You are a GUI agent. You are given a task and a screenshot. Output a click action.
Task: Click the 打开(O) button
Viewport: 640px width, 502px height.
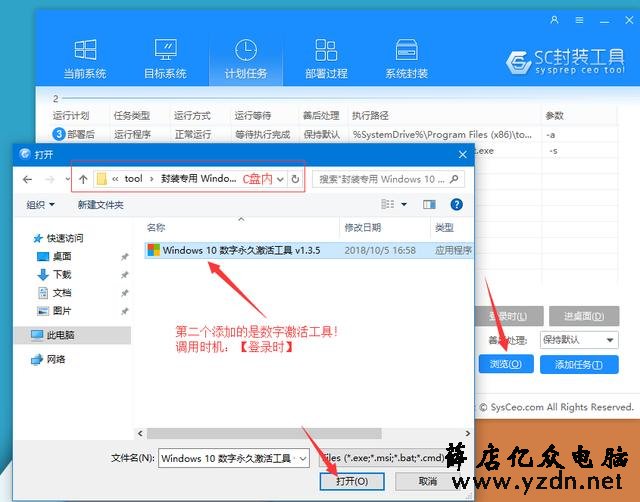pos(352,481)
